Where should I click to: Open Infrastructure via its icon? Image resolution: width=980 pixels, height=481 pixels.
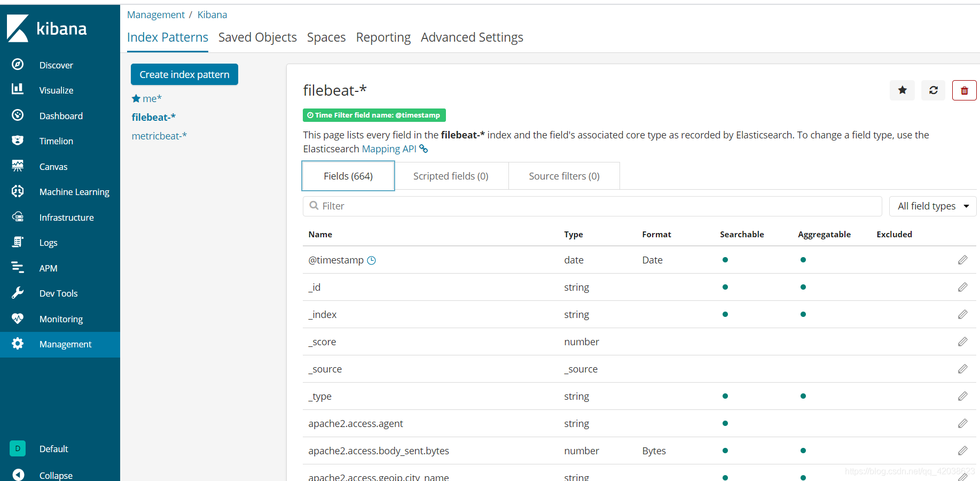click(18, 216)
